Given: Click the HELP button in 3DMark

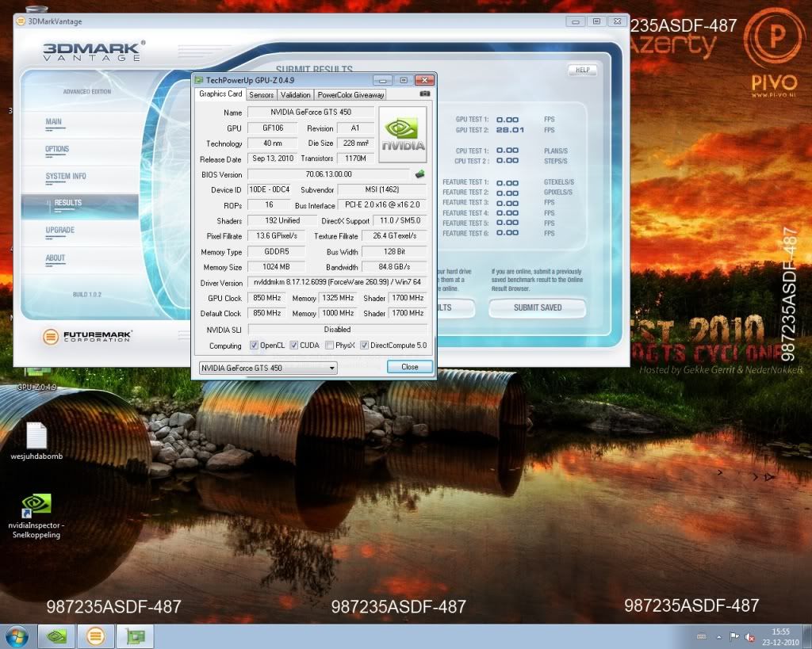Looking at the screenshot, I should pos(583,70).
